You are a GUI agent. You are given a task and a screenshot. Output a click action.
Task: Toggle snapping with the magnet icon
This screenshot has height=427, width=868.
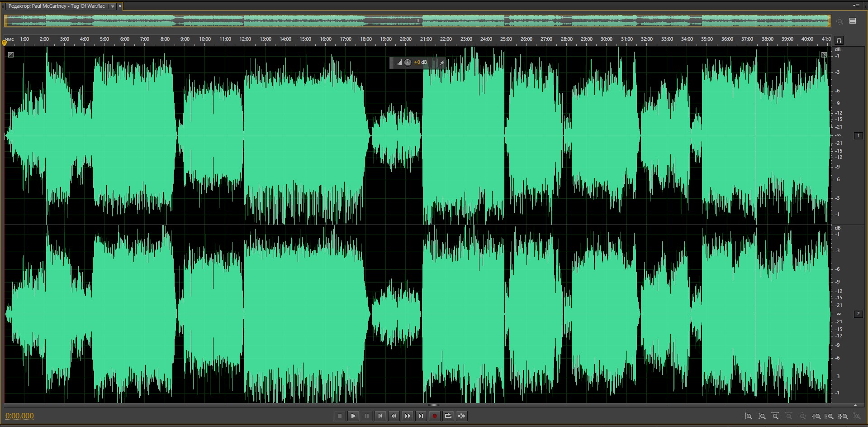[839, 40]
